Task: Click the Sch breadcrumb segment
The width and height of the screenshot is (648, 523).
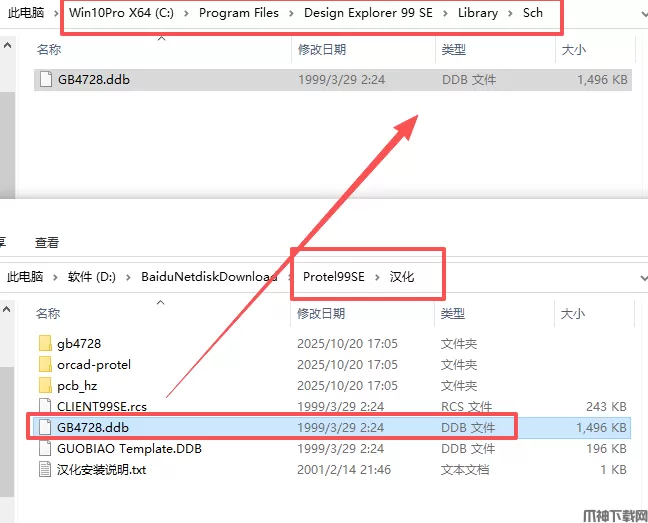Action: pos(533,13)
